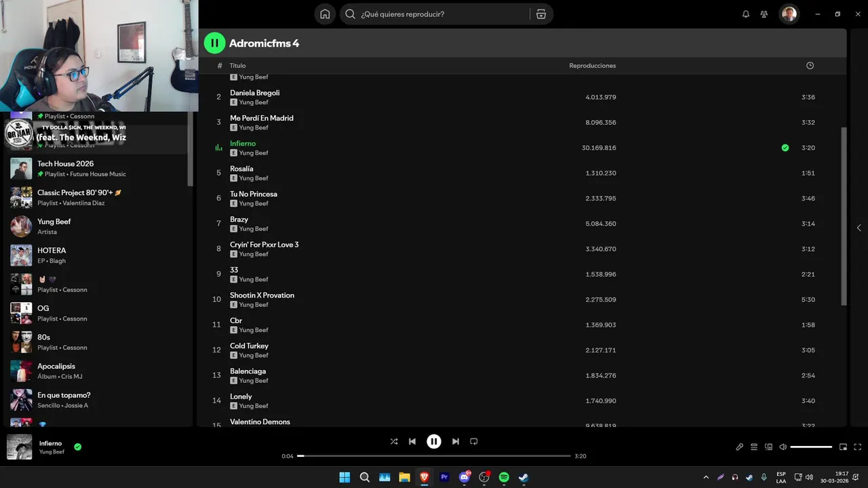Open connect to a device
Viewport: 868px width, 488px height.
point(768,447)
